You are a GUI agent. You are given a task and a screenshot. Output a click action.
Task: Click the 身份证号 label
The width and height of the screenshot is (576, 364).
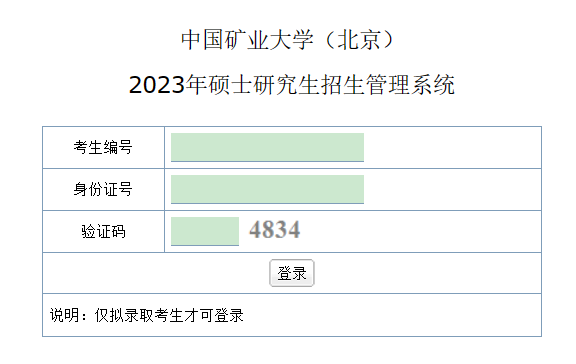tap(103, 190)
